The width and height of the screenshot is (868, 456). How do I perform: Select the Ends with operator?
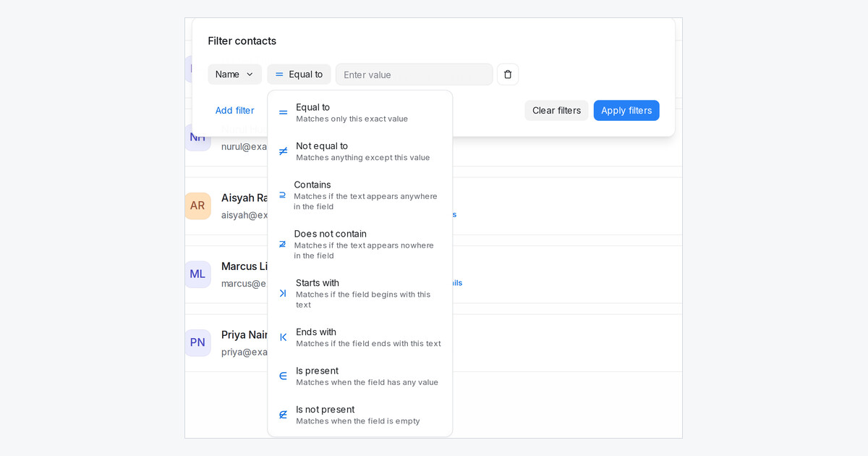pos(360,337)
